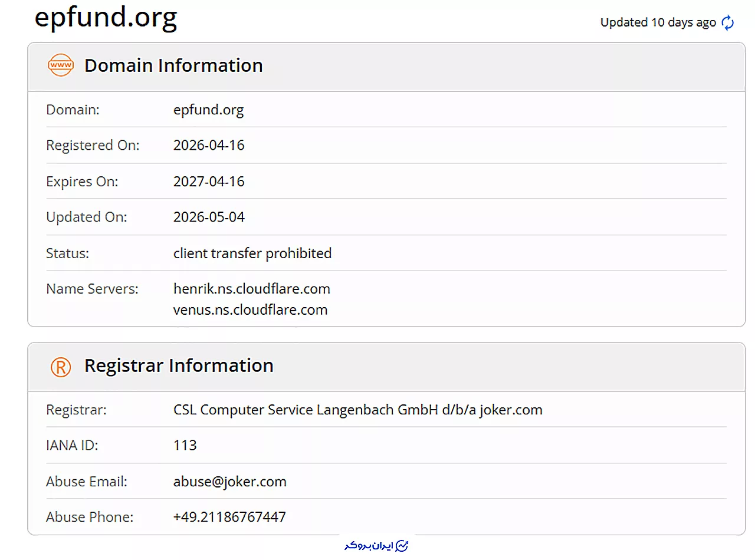The width and height of the screenshot is (755, 560).
Task: Click the abuse phone number +49.21186767447
Action: click(229, 517)
